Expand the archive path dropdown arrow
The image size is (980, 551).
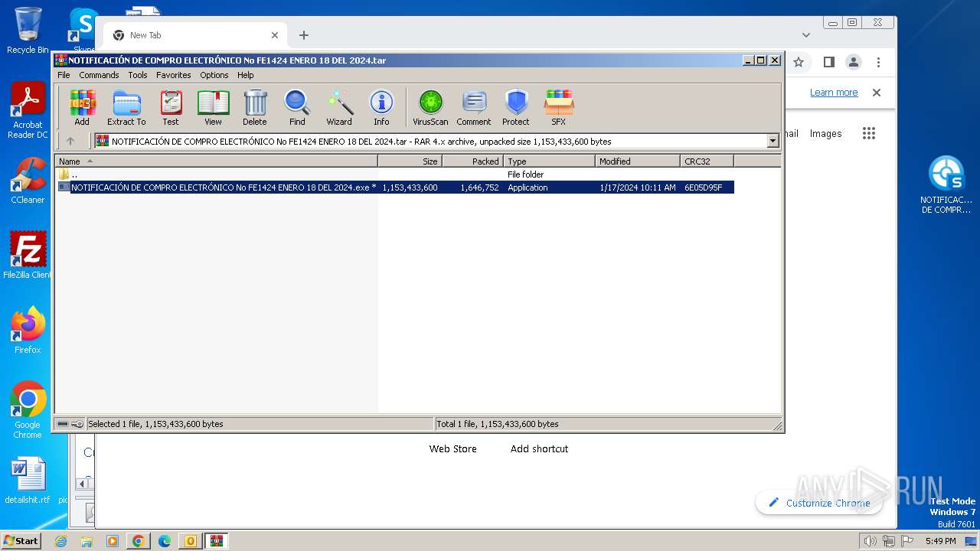(x=773, y=141)
